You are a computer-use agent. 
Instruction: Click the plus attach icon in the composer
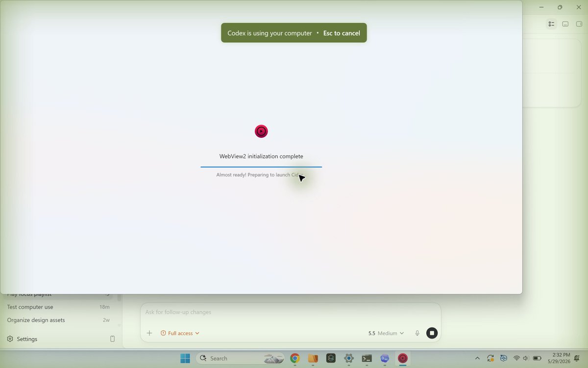click(x=149, y=333)
